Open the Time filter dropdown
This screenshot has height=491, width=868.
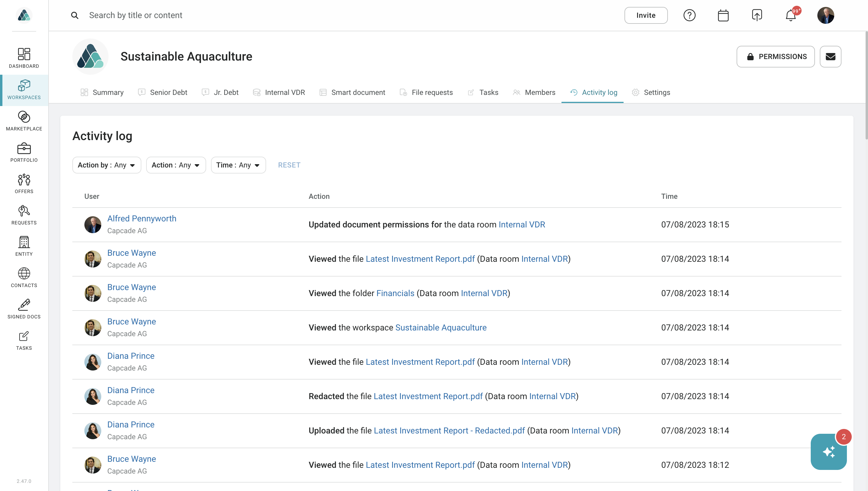pos(238,165)
